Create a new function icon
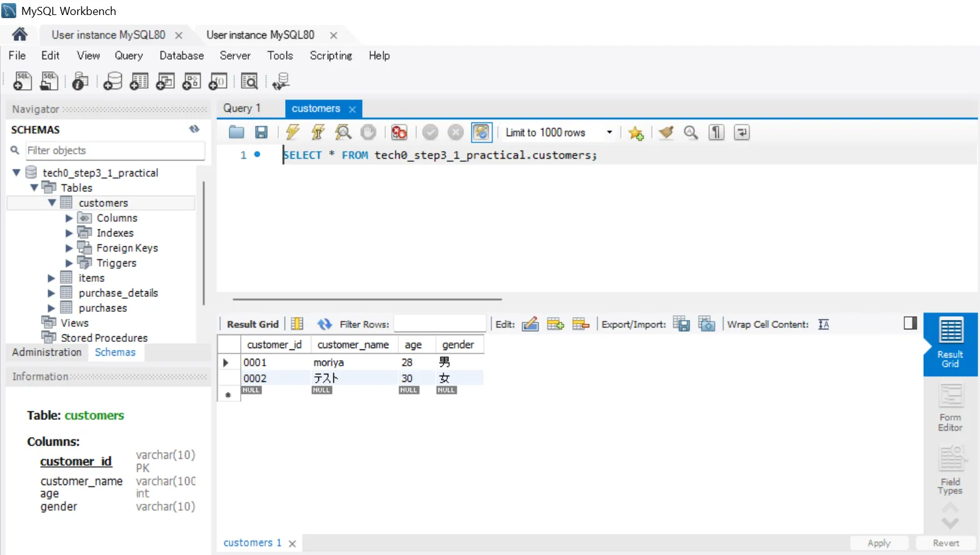The height and width of the screenshot is (555, 980). 218,81
